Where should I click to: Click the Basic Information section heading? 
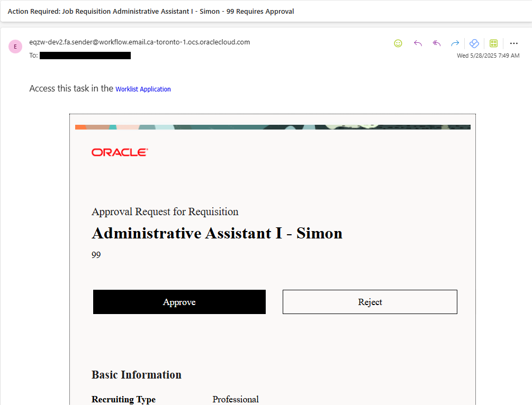click(x=136, y=375)
